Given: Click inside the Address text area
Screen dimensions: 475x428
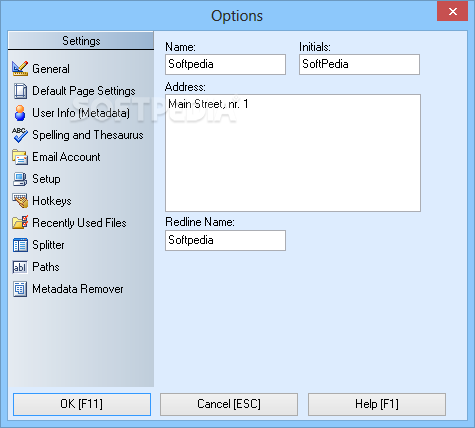Looking at the screenshot, I should 293,153.
